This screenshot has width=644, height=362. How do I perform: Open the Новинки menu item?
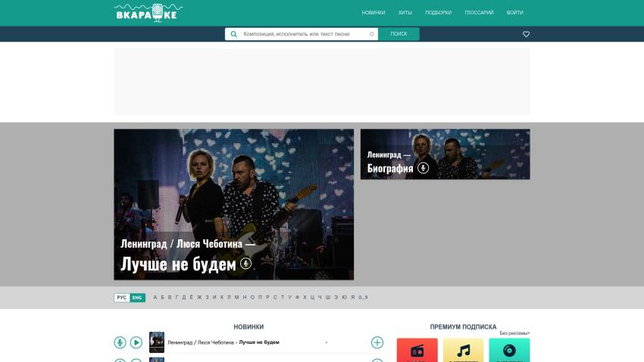tap(374, 13)
